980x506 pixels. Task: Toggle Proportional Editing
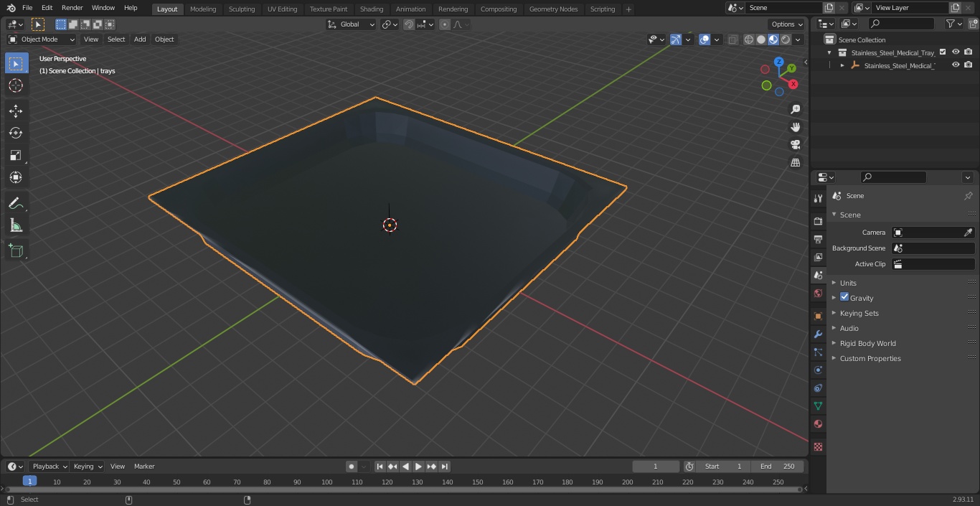(445, 24)
